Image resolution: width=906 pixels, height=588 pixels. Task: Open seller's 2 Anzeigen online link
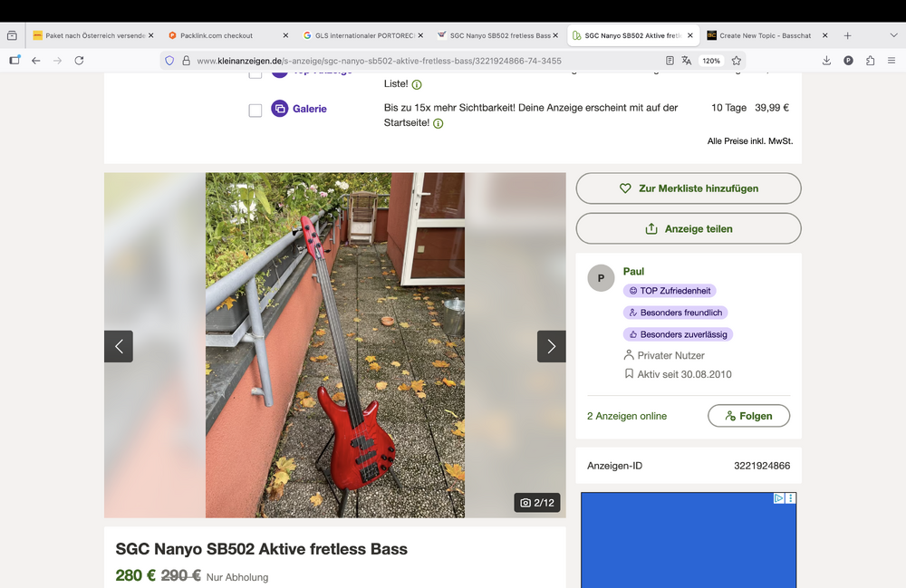[627, 416]
